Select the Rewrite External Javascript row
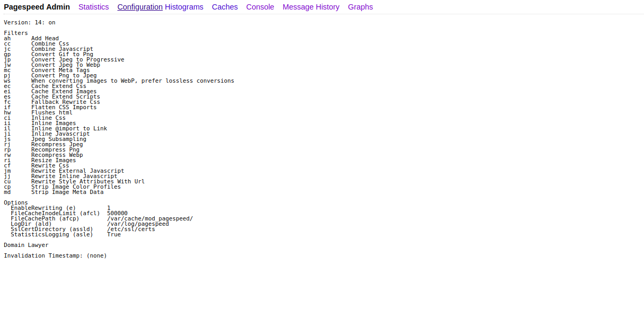644x327 pixels. pyautogui.click(x=64, y=171)
